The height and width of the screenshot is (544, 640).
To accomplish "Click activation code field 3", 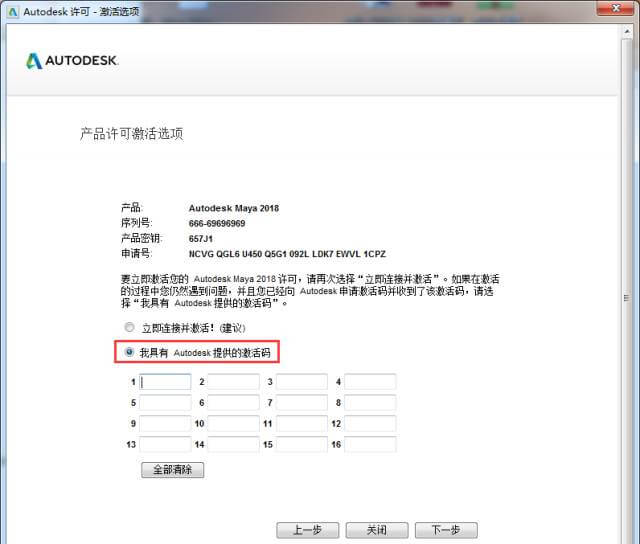I will (302, 382).
